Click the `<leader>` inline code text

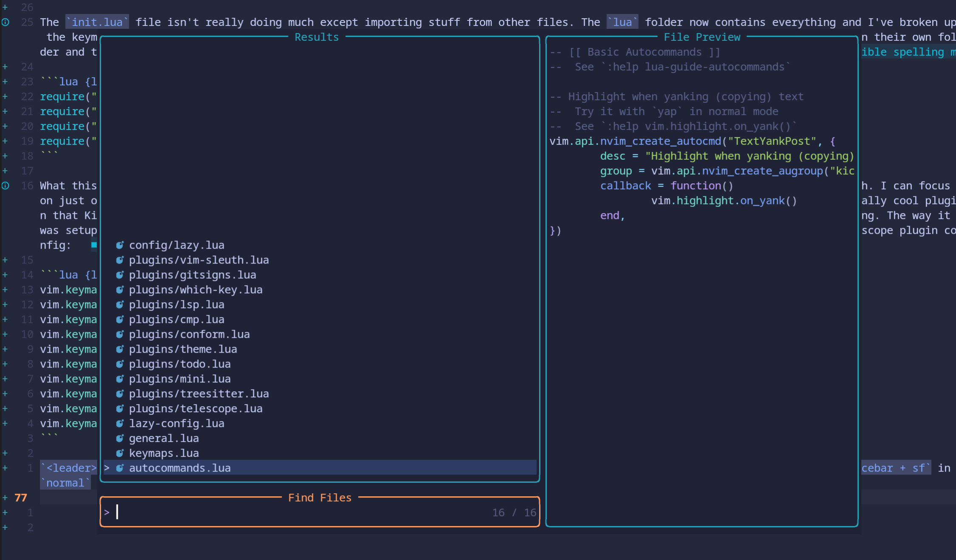tap(69, 468)
